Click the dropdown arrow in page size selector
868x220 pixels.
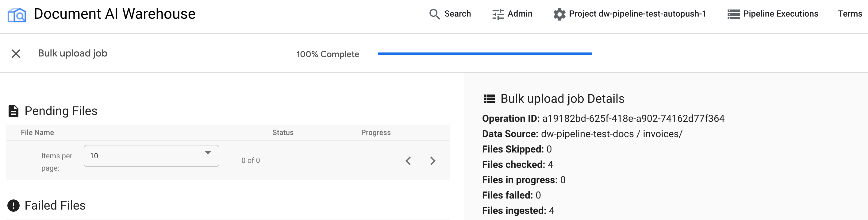click(x=208, y=153)
